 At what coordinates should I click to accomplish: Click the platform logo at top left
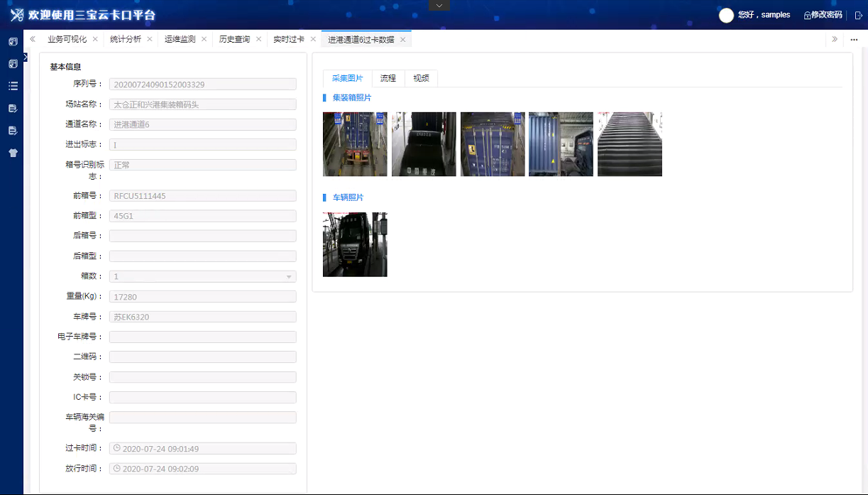tap(16, 14)
